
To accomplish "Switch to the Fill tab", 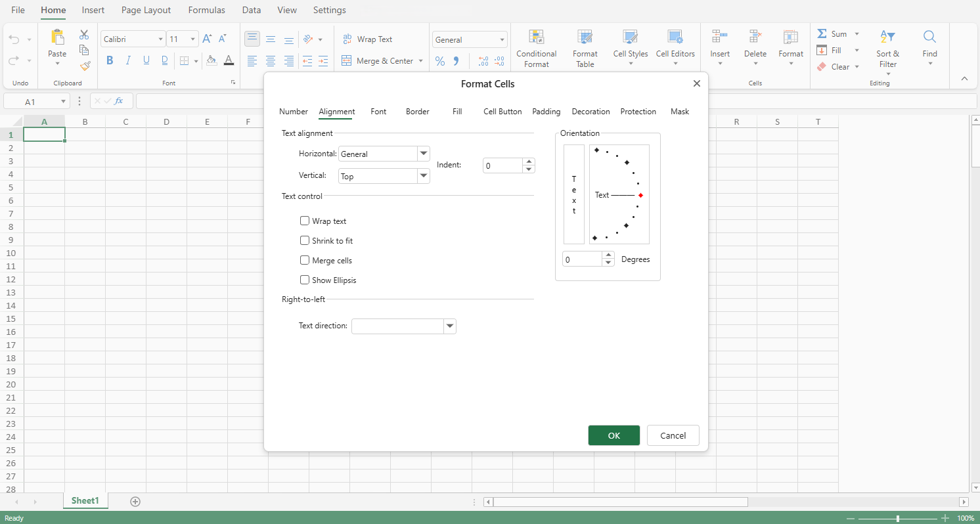I will [x=457, y=112].
